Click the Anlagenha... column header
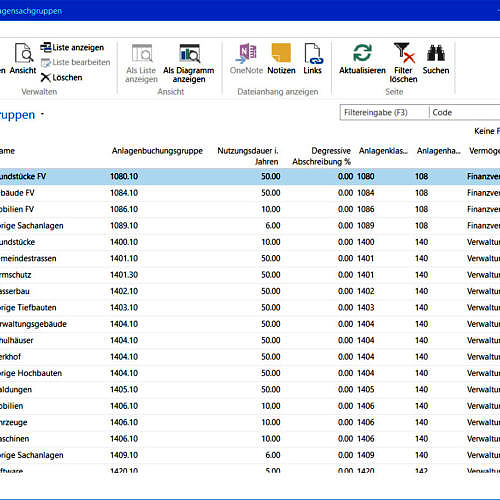 click(x=438, y=151)
